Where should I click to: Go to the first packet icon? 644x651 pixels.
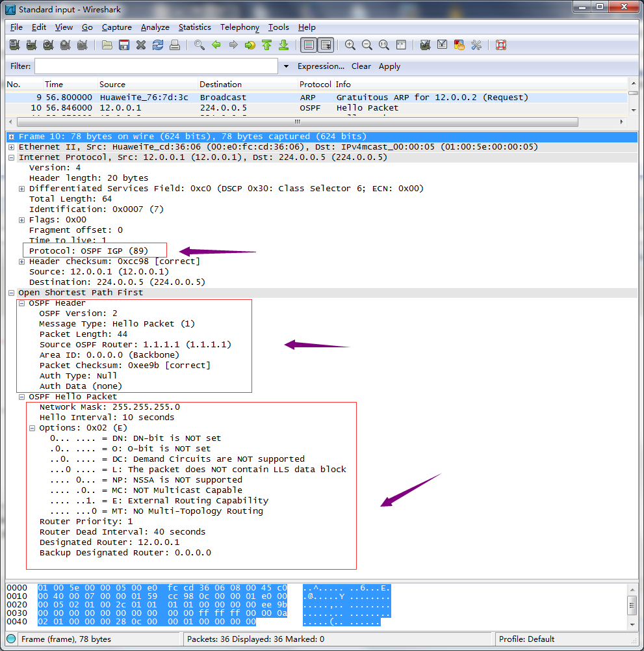[x=267, y=45]
